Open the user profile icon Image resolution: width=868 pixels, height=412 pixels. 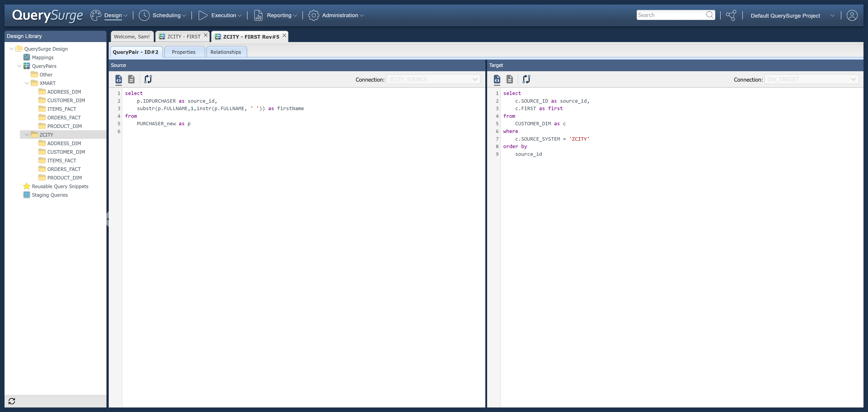tap(852, 15)
